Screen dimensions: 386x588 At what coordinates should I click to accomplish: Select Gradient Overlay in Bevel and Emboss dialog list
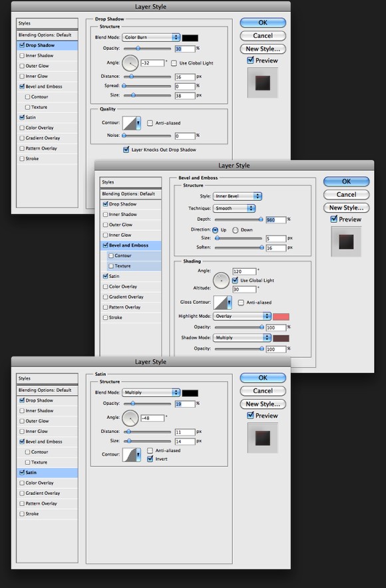pos(131,297)
